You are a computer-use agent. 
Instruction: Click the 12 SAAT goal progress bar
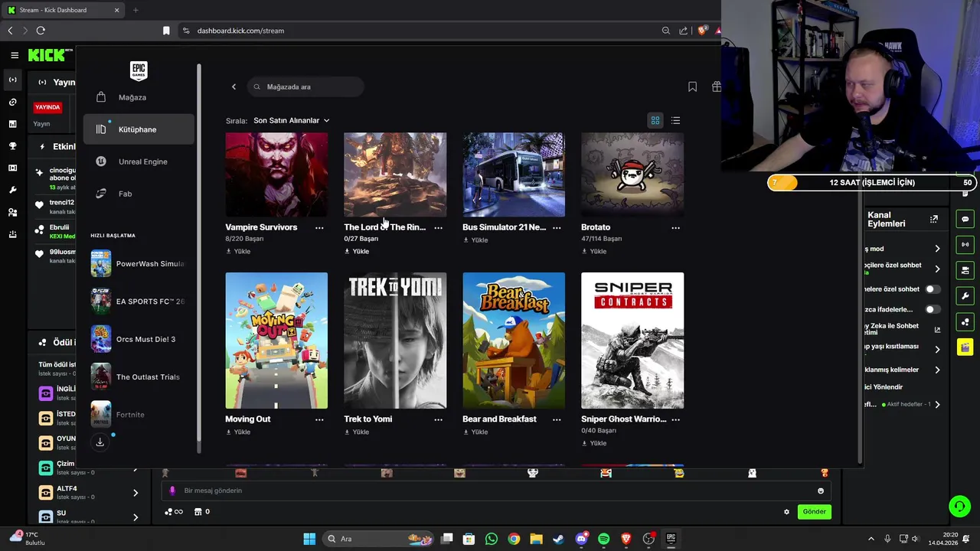[871, 182]
